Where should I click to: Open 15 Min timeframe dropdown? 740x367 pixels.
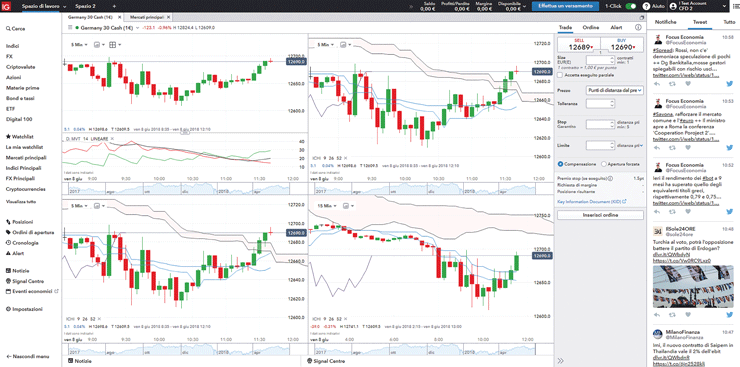pos(328,206)
